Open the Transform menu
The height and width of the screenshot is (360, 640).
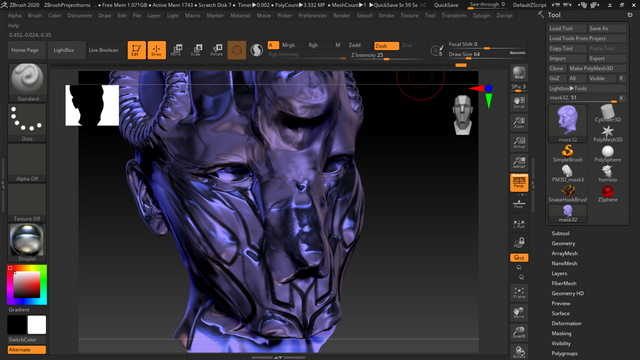(454, 16)
